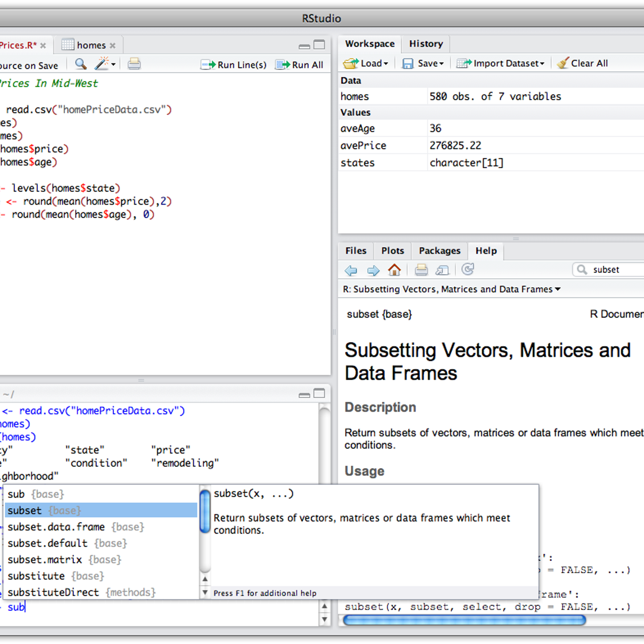
Task: Click the help pane horizontal scrollbar
Action: coord(464,620)
